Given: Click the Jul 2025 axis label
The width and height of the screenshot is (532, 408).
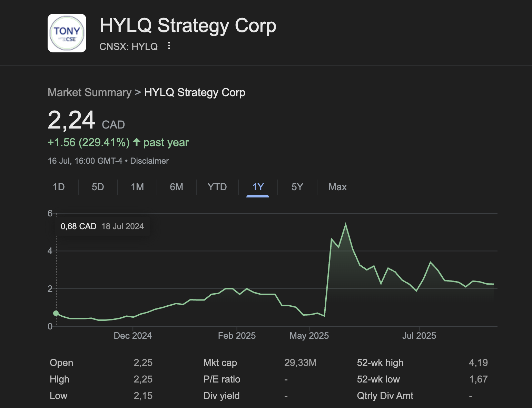Looking at the screenshot, I should [x=419, y=336].
